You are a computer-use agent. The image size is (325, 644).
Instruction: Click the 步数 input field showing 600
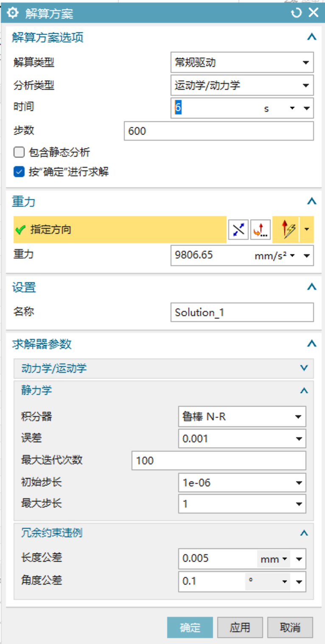coord(219,131)
